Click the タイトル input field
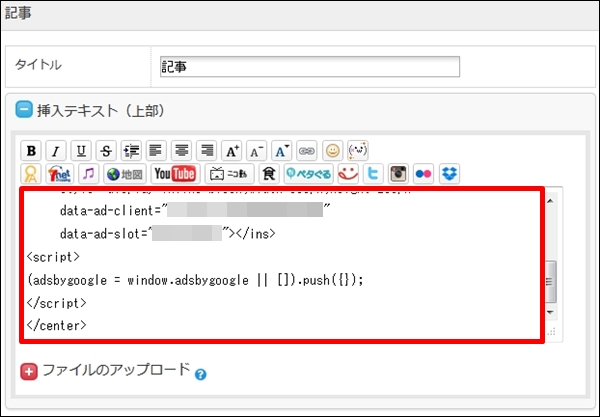This screenshot has height=417, width=600. 310,67
